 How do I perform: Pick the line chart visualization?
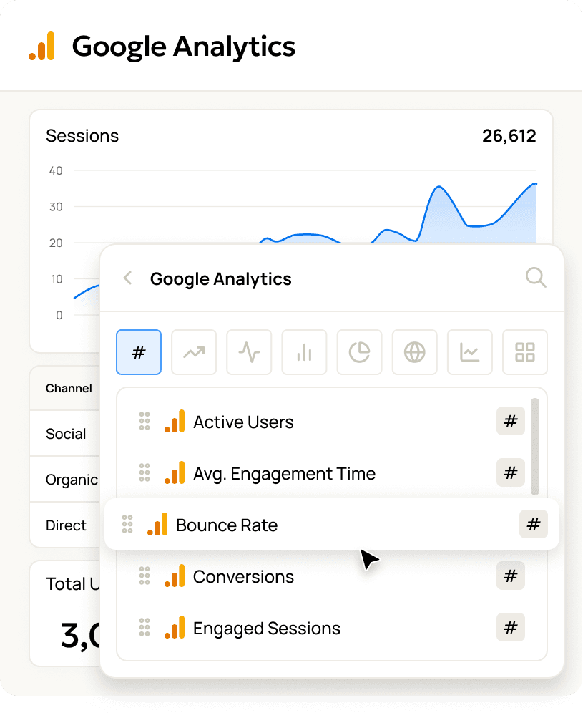point(469,352)
